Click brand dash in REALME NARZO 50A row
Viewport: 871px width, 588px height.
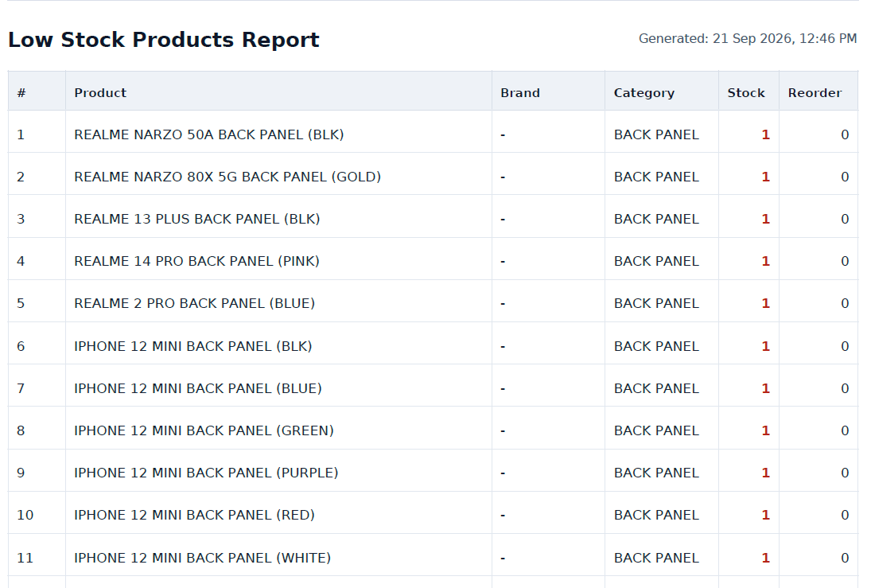pos(503,135)
